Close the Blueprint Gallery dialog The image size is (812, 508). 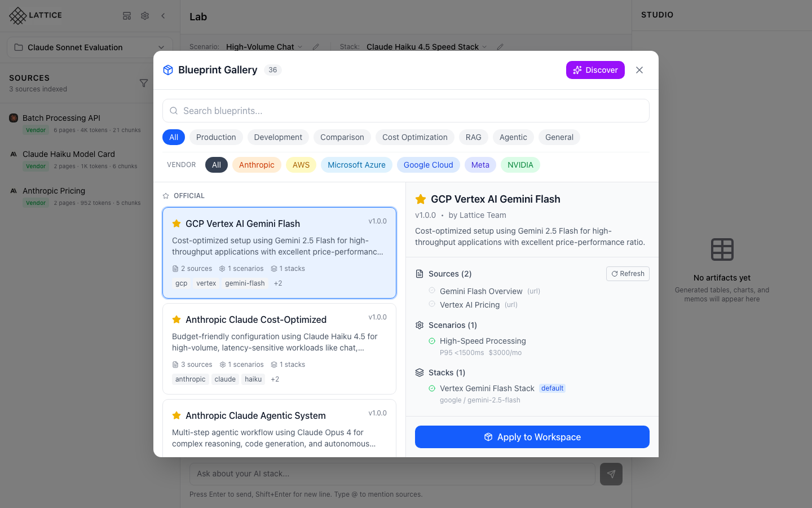click(639, 70)
